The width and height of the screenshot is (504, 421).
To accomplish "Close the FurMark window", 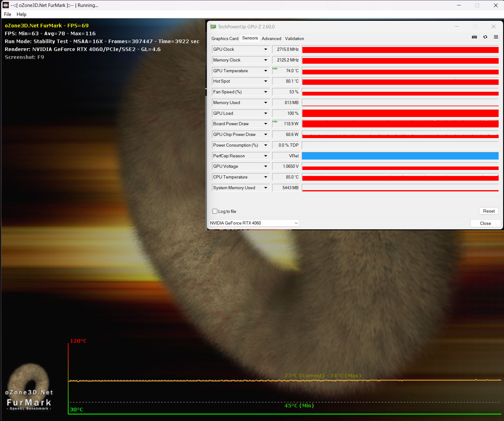I will pos(495,5).
